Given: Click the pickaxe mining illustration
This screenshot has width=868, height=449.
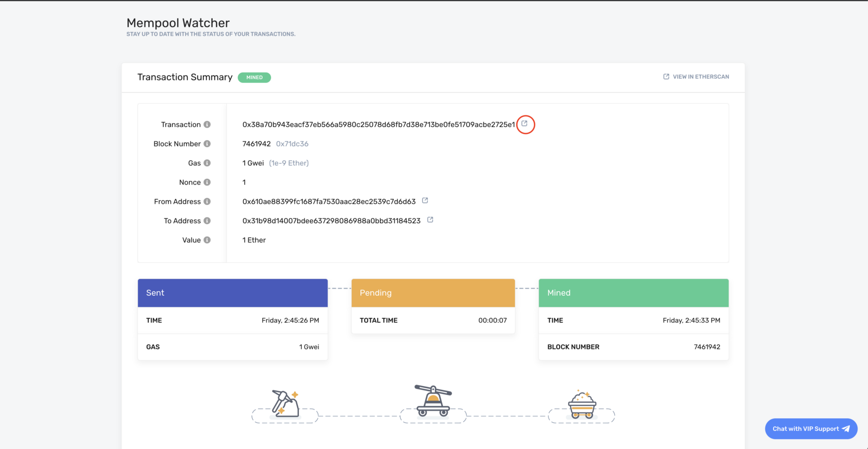Looking at the screenshot, I should click(285, 404).
